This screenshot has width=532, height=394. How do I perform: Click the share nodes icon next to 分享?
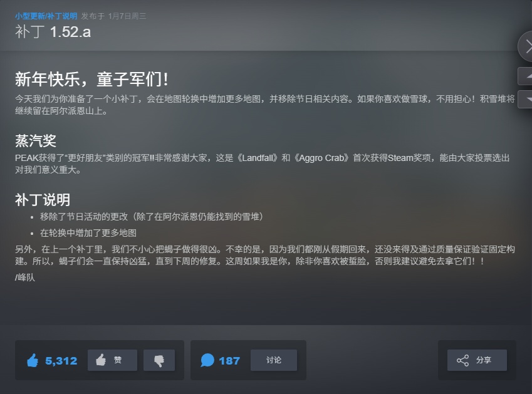[x=462, y=360]
